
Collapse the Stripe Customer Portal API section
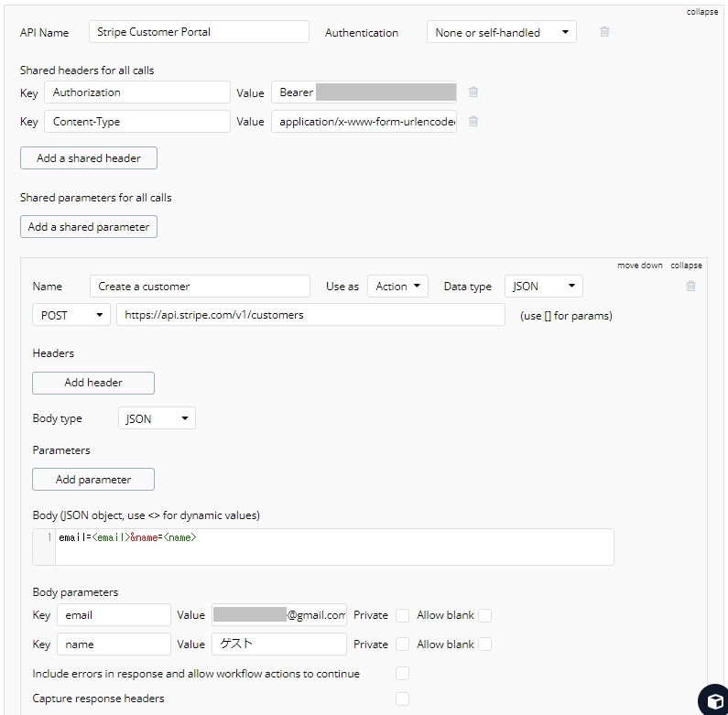(702, 12)
